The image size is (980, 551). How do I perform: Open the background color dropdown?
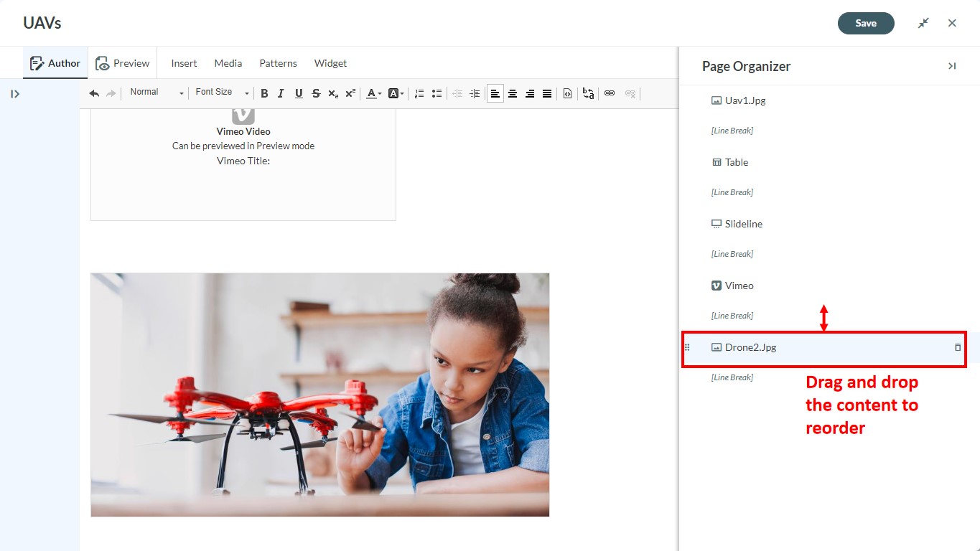point(396,93)
